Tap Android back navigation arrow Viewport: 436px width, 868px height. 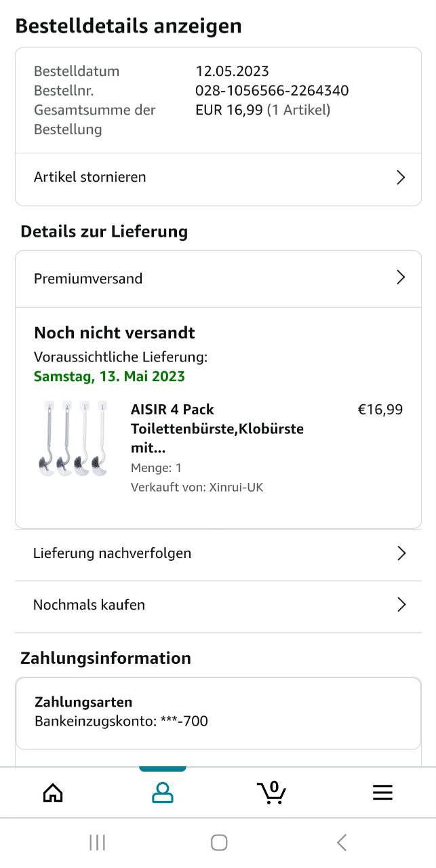point(342,842)
